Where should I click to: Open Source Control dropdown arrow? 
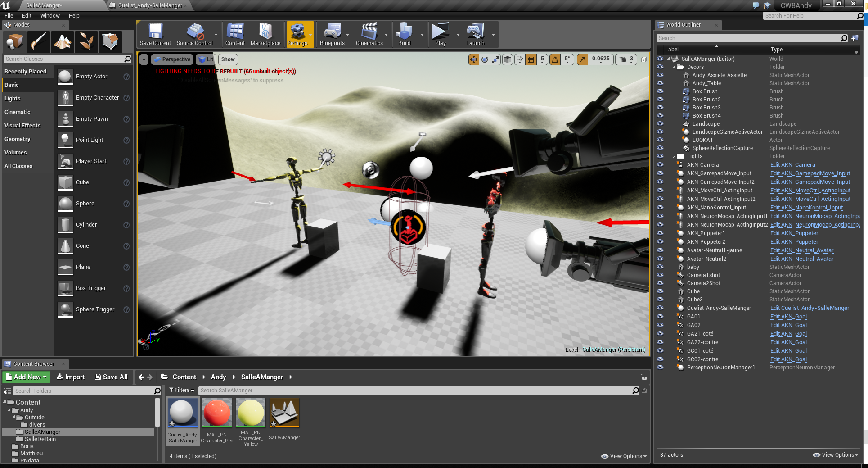(216, 35)
